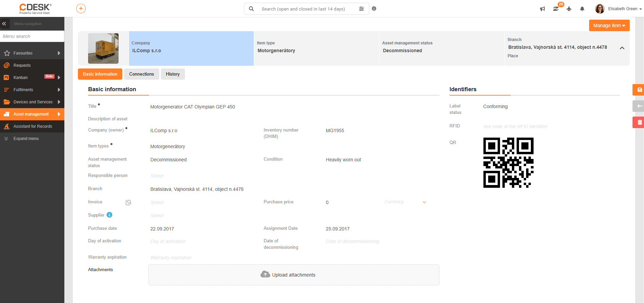The image size is (644, 303).
Task: Open the invoice lookup icon
Action: tap(128, 202)
